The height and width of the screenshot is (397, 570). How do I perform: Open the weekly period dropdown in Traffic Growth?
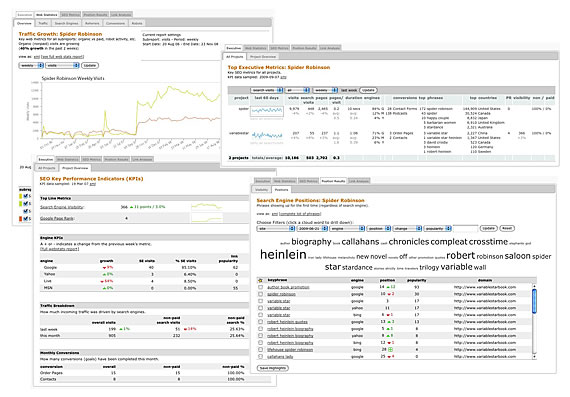31,65
